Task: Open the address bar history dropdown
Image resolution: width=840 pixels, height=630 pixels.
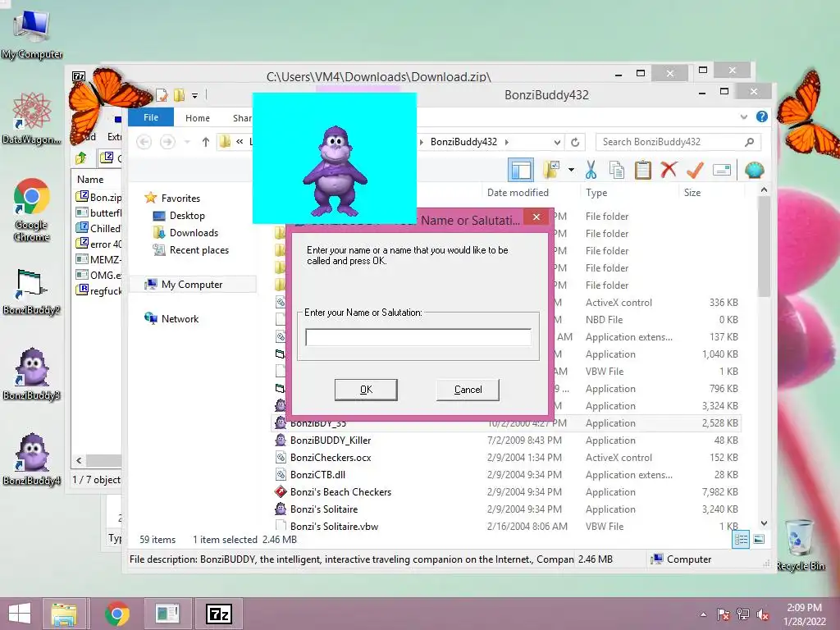Action: click(x=557, y=142)
